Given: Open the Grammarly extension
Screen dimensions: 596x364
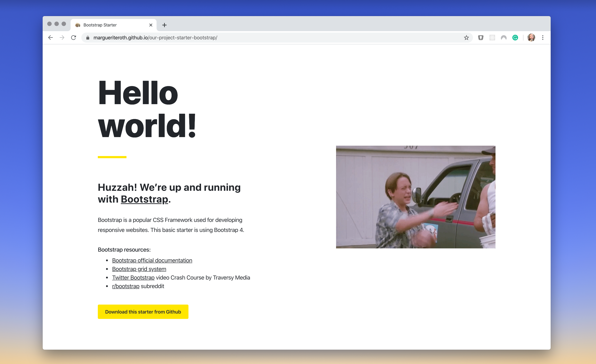Looking at the screenshot, I should point(515,37).
